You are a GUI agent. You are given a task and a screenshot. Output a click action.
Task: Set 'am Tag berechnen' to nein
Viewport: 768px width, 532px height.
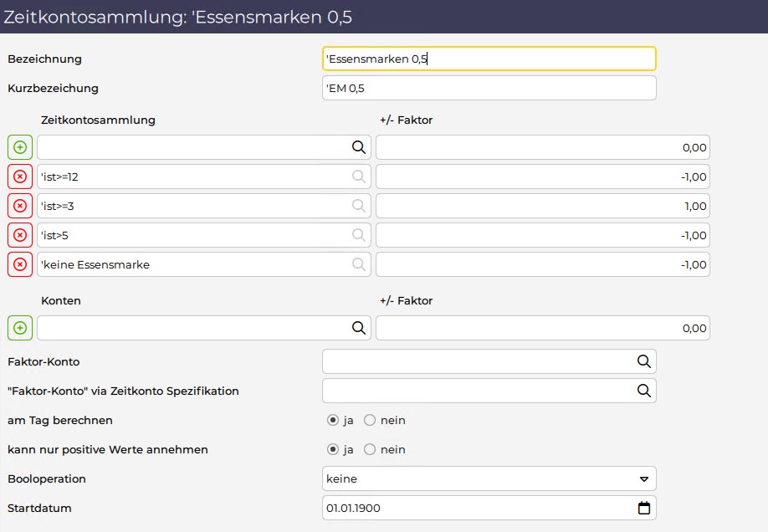370,420
